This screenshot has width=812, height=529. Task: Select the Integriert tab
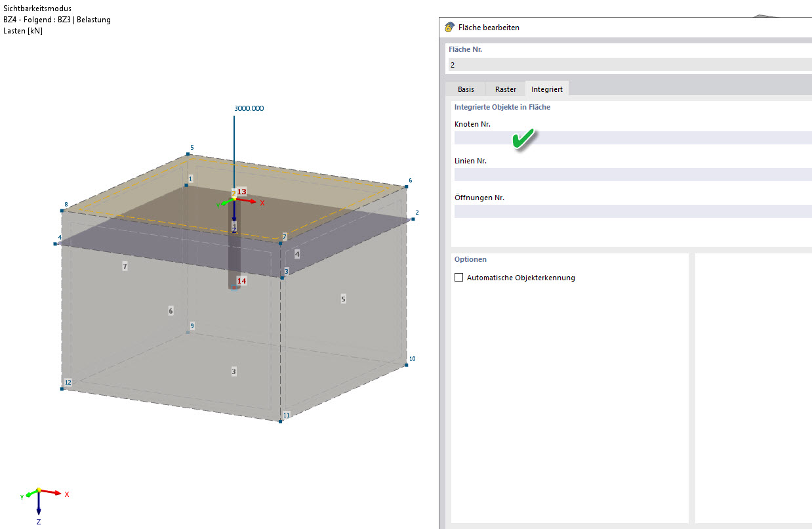pos(546,89)
